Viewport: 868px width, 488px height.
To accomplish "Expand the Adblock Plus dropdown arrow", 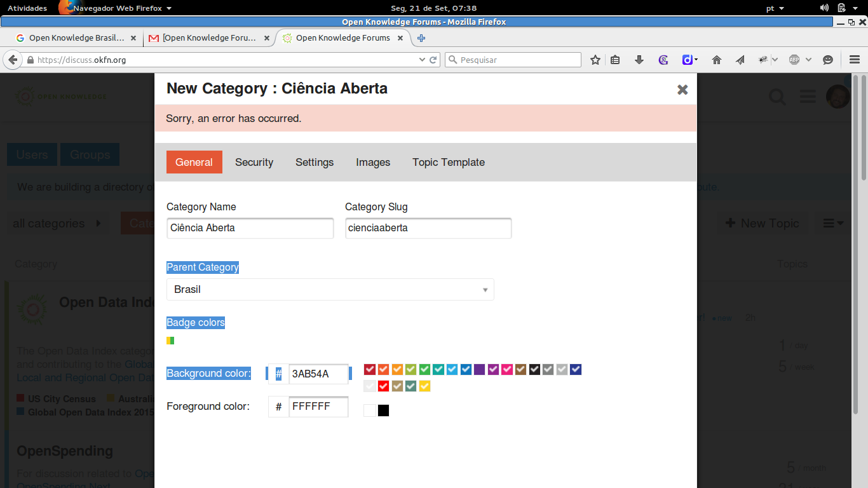I will (x=808, y=60).
